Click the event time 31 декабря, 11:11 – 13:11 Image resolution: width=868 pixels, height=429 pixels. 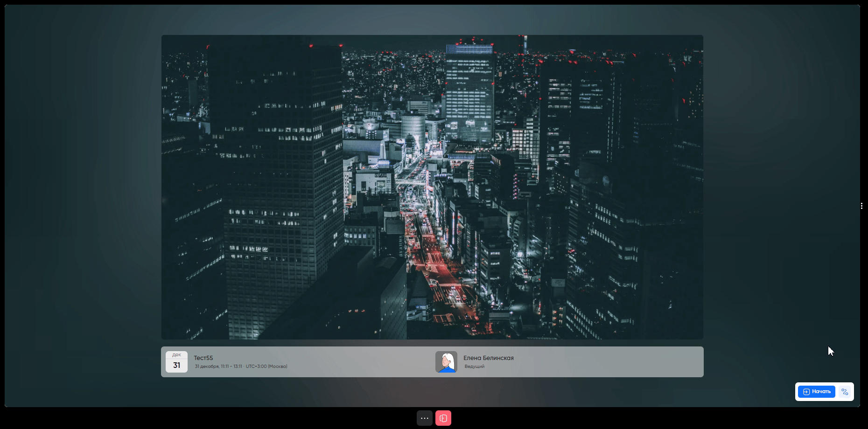click(x=218, y=367)
